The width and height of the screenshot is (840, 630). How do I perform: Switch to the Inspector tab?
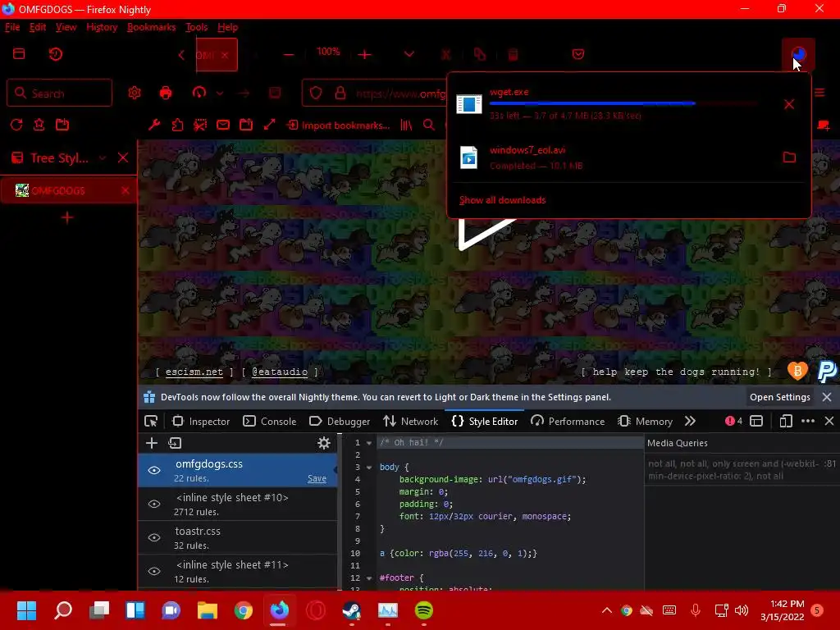click(x=201, y=421)
